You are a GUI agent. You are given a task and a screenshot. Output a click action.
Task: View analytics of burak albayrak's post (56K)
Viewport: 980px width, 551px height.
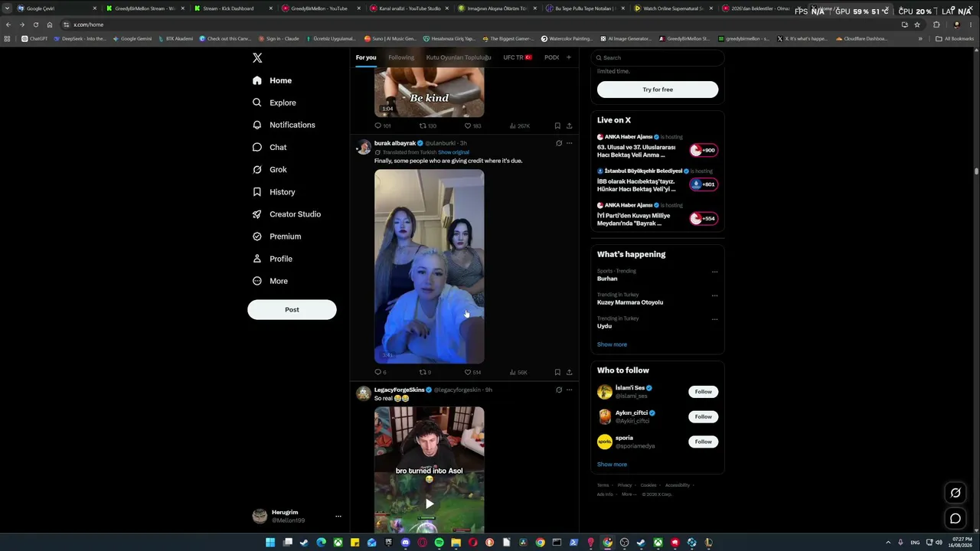coord(518,373)
